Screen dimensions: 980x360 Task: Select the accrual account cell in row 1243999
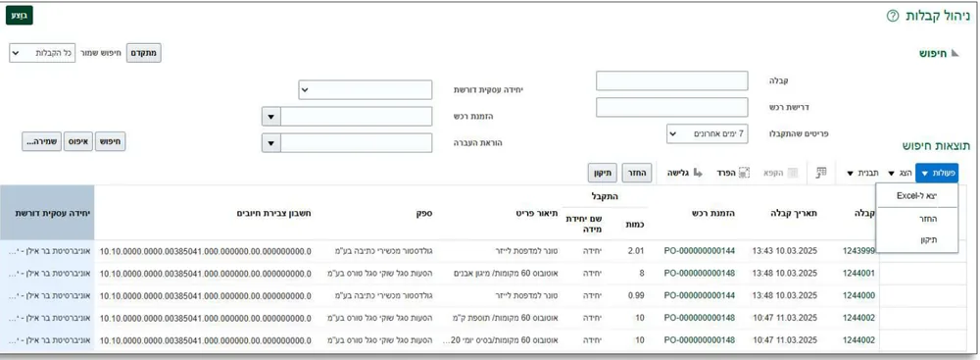[206, 251]
